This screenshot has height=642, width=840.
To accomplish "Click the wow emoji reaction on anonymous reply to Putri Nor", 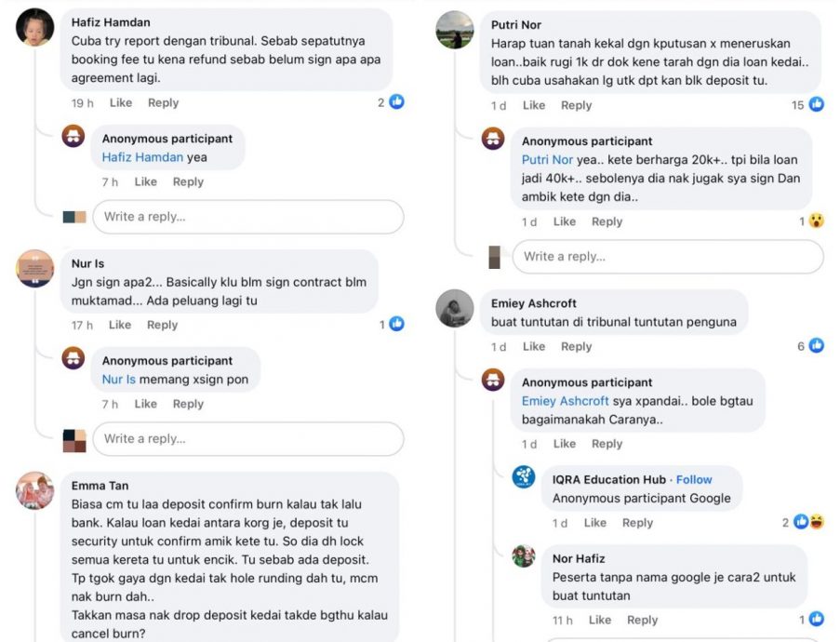I will (816, 221).
